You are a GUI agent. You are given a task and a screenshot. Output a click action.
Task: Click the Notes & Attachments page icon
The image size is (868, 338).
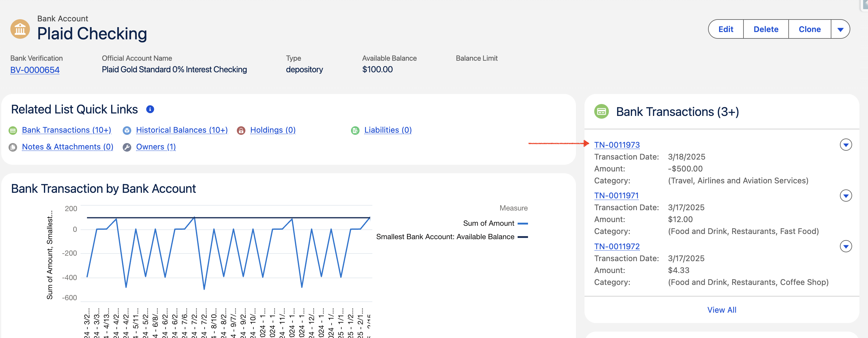(x=13, y=147)
